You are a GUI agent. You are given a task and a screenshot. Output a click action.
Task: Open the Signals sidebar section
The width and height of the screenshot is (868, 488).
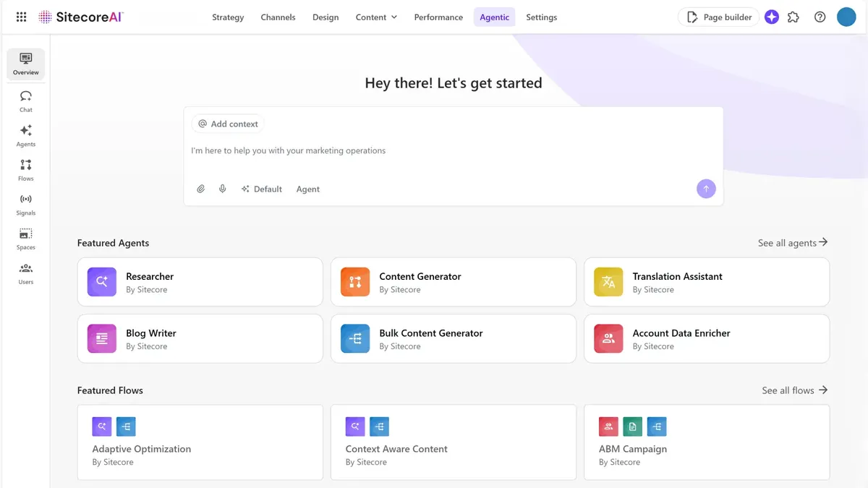point(26,204)
